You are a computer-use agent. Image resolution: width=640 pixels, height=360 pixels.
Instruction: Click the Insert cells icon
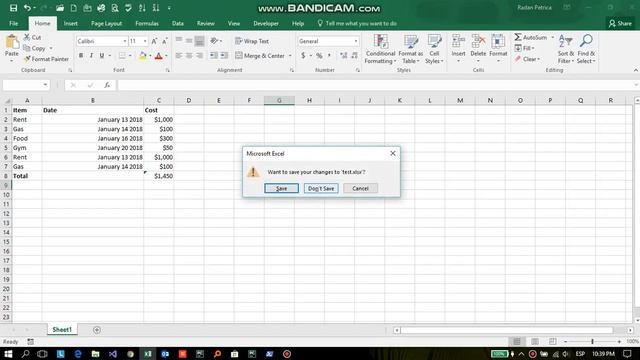pos(458,42)
